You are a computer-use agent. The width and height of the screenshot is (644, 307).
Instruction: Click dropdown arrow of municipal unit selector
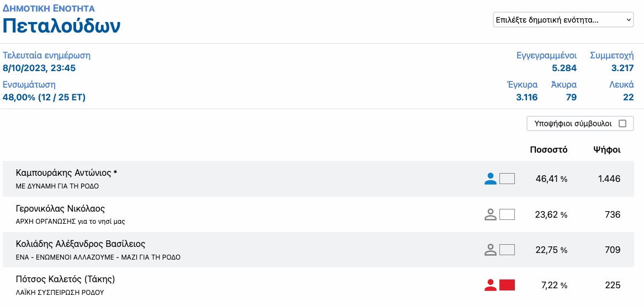click(628, 20)
